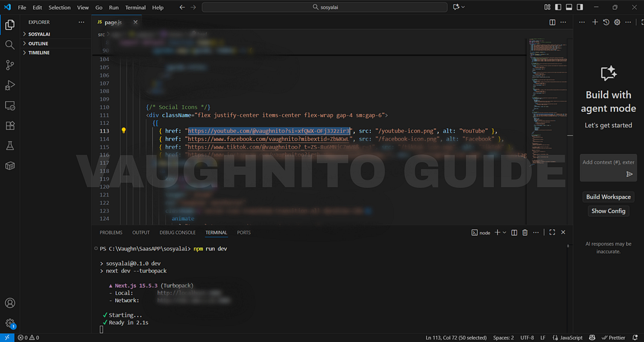Toggle the Secondary Side Bar
644x342 pixels.
click(x=580, y=7)
